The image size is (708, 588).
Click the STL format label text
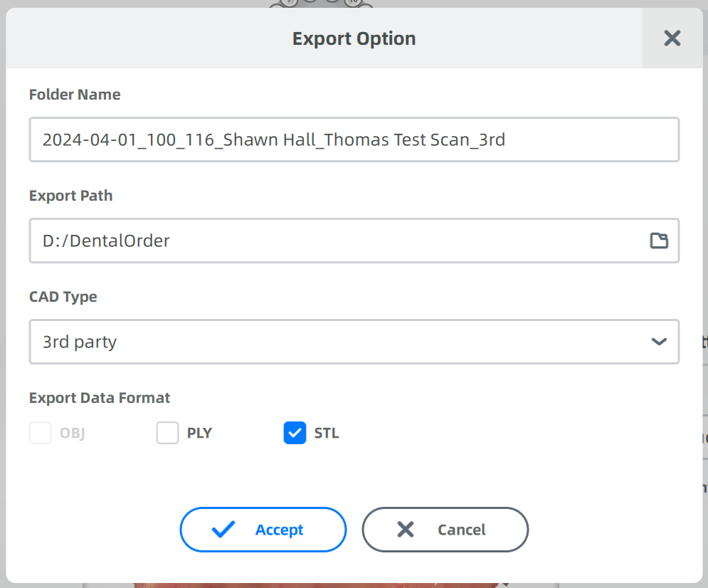(x=327, y=433)
